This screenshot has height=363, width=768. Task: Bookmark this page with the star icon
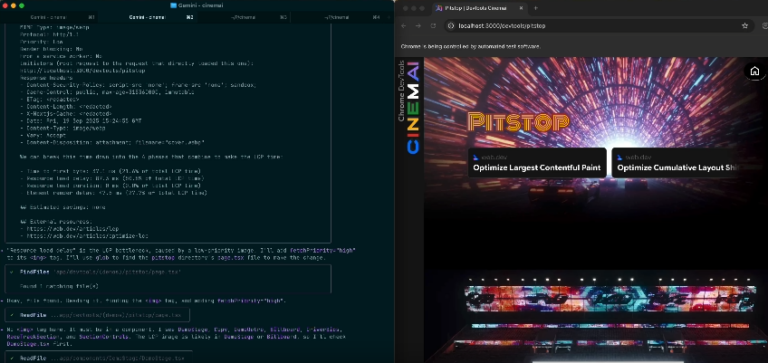[x=744, y=25]
